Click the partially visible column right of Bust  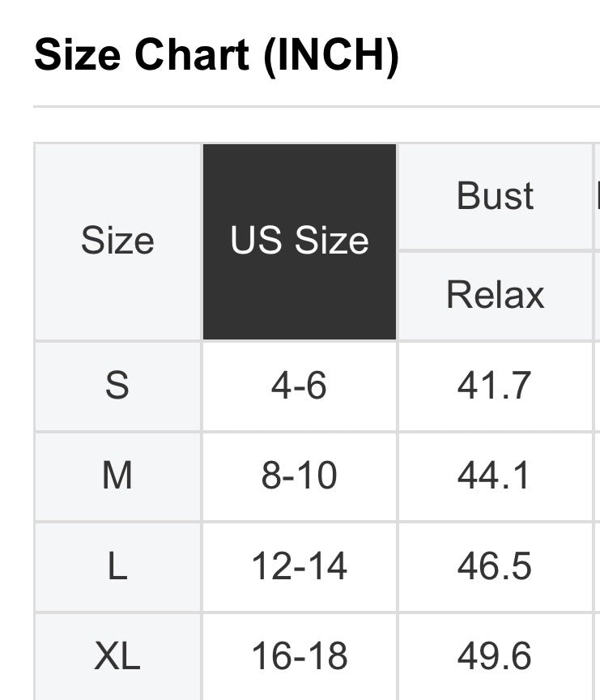(x=598, y=196)
